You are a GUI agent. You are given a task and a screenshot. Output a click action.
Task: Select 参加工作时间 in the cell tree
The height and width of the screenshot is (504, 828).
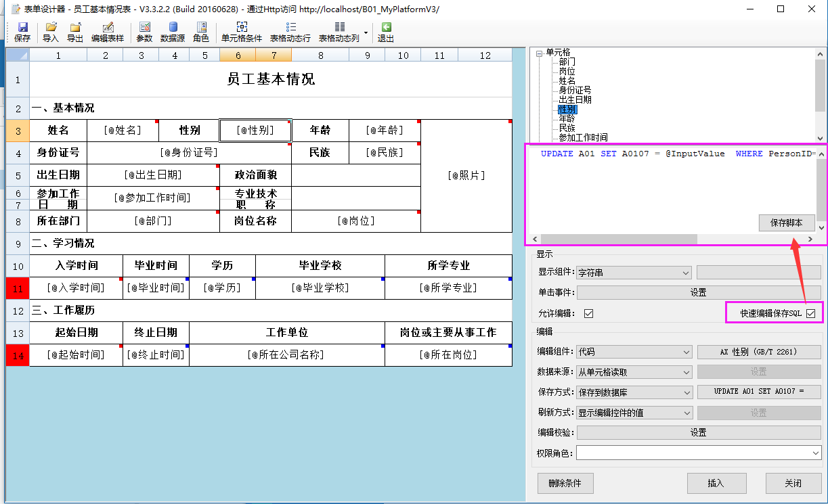pos(583,137)
